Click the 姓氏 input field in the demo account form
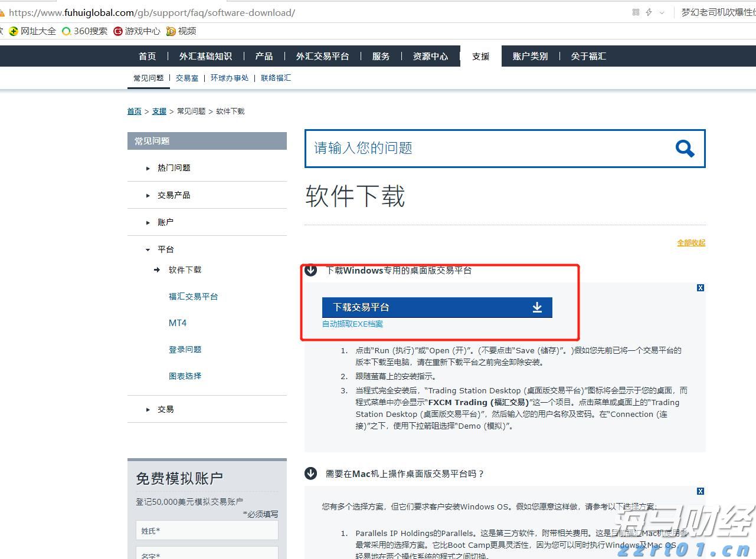756x559 pixels. click(x=207, y=530)
